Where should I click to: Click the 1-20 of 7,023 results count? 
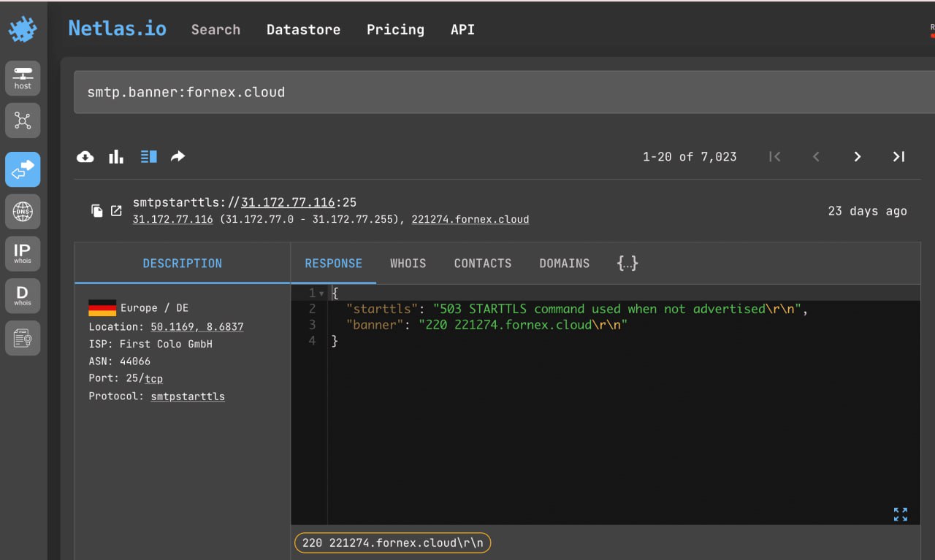tap(690, 156)
